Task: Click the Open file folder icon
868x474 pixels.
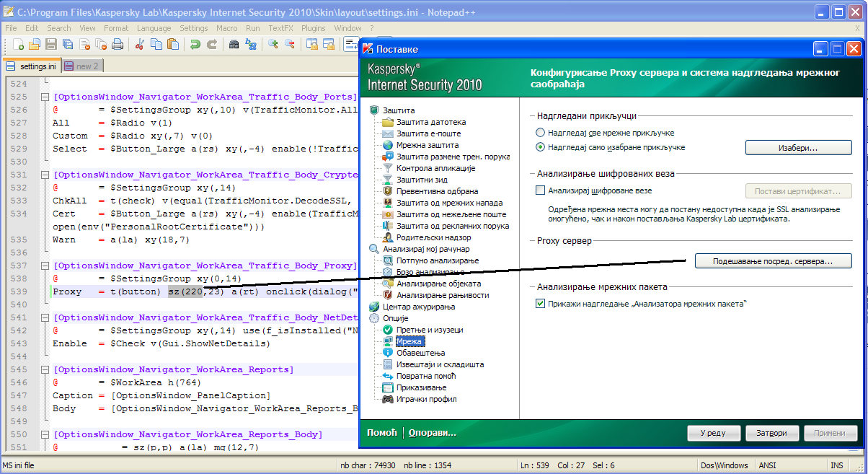Action: (34, 45)
